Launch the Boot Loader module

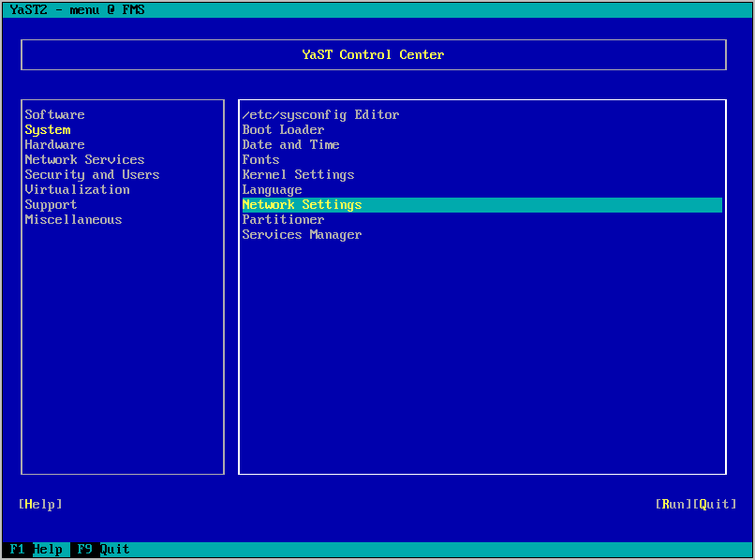click(283, 129)
